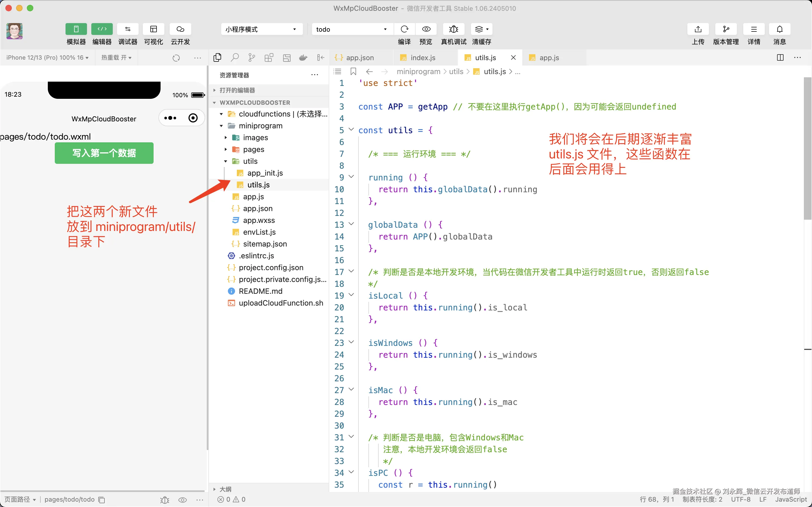Screen dimensions: 812x507
Task: Open cloud development icon
Action: tap(180, 29)
